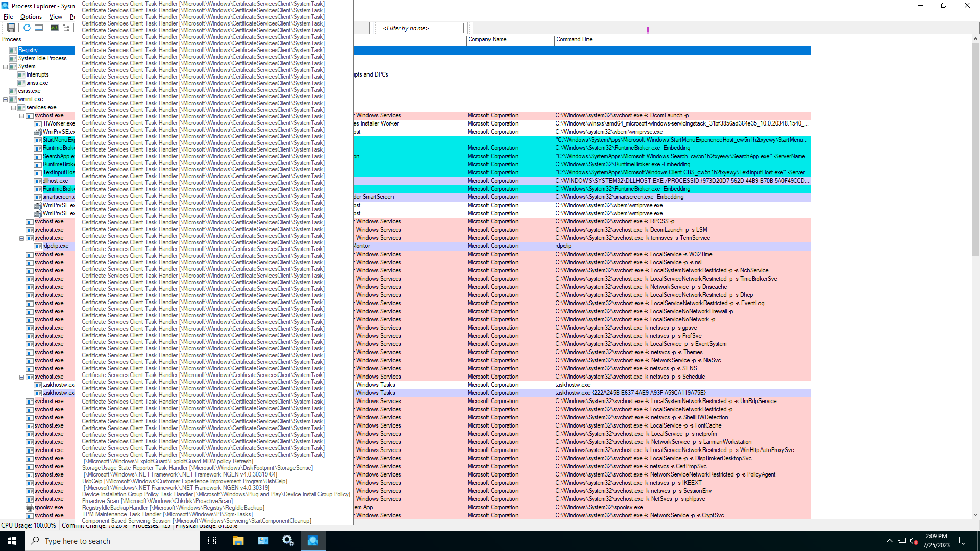Viewport: 980px width, 551px height.
Task: Show hidden tray icons chevron
Action: [x=889, y=541]
